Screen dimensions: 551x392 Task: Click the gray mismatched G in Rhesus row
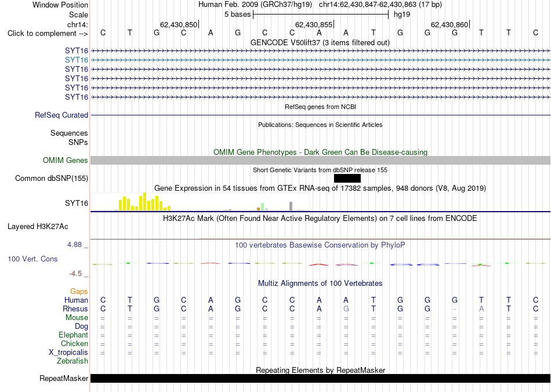346,309
